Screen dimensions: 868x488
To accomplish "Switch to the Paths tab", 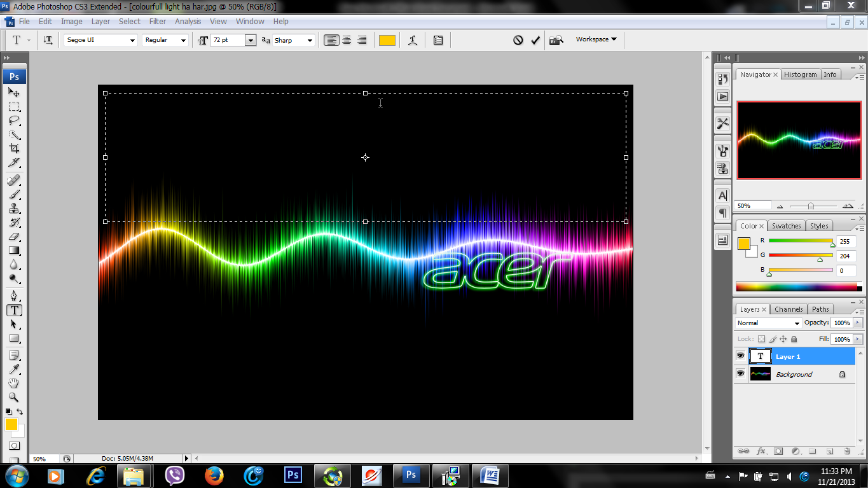I will (x=820, y=309).
